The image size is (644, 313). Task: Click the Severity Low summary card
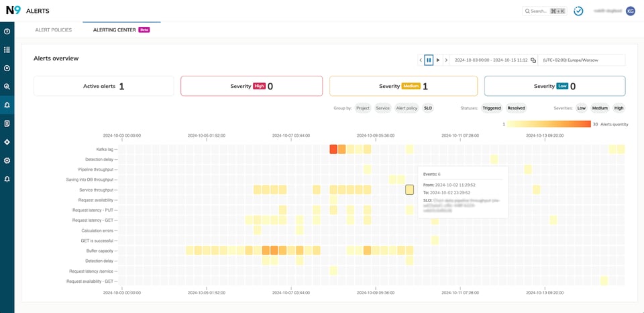(x=555, y=87)
